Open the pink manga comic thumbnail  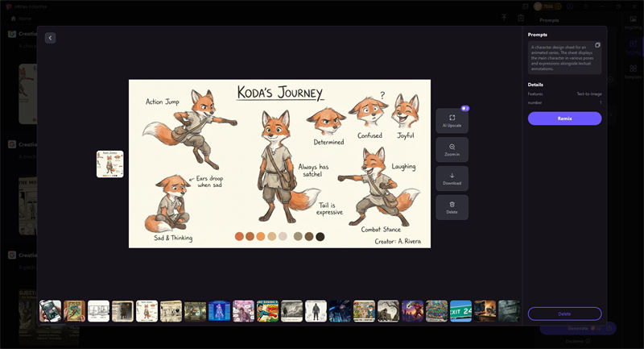(x=244, y=311)
